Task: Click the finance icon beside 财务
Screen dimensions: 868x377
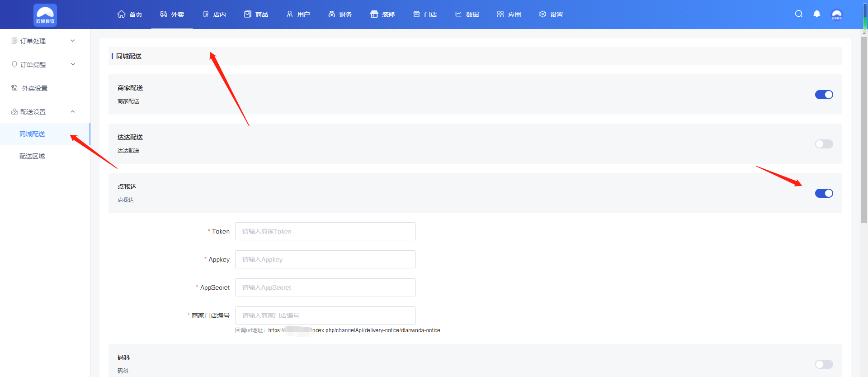Action: pos(332,14)
